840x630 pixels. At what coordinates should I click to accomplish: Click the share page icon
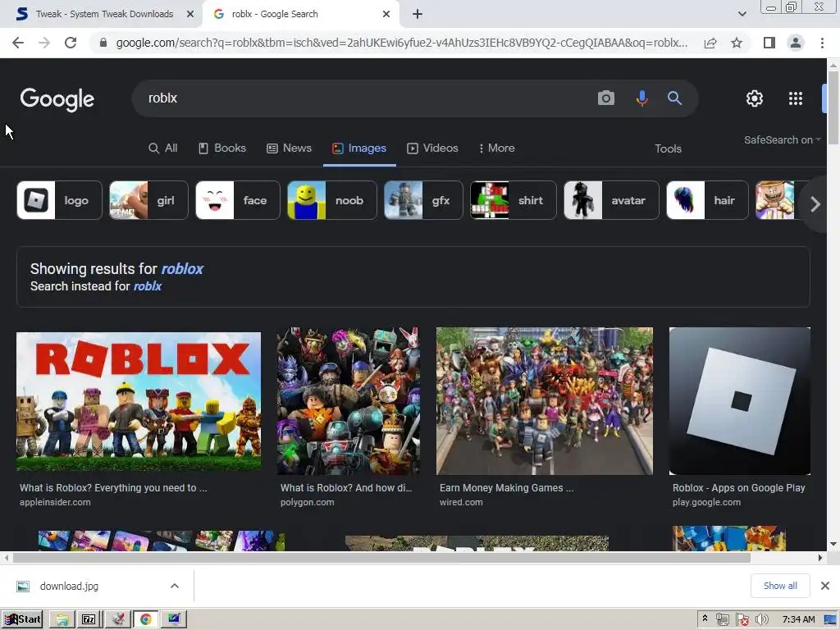tap(710, 43)
